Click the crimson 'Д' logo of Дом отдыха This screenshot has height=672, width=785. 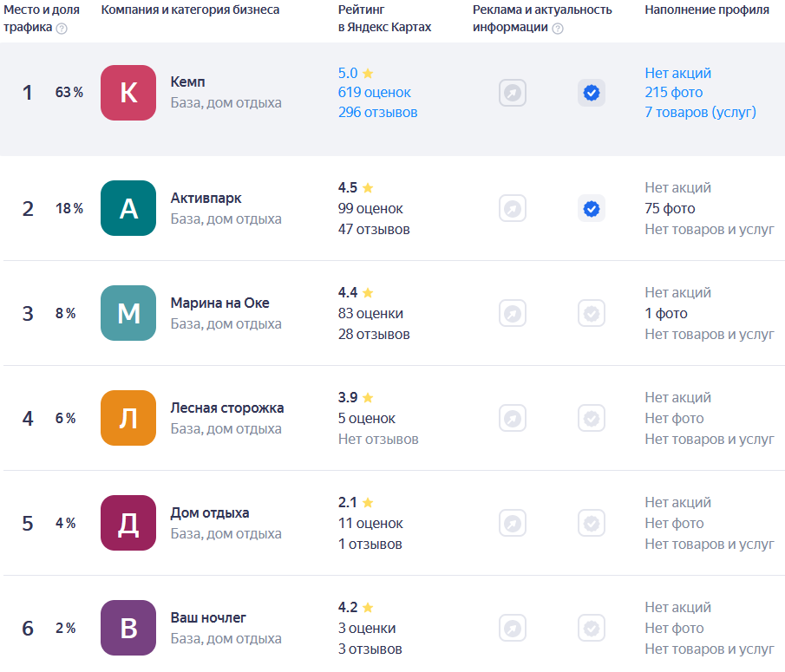(x=128, y=523)
